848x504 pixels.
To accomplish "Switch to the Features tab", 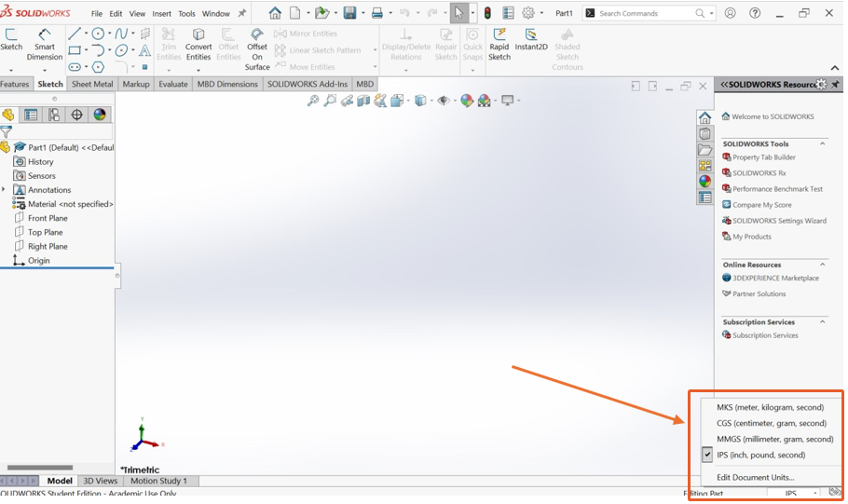I will click(x=15, y=84).
